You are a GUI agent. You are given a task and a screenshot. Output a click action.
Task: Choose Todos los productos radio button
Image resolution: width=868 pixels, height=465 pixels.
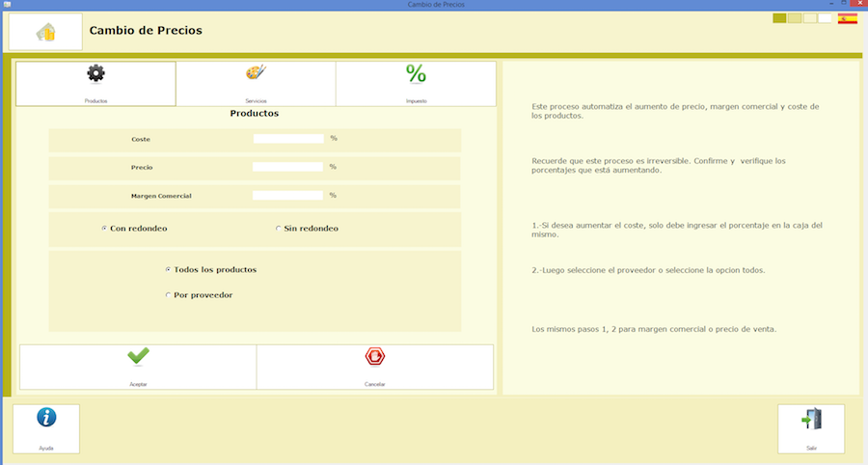coord(168,269)
